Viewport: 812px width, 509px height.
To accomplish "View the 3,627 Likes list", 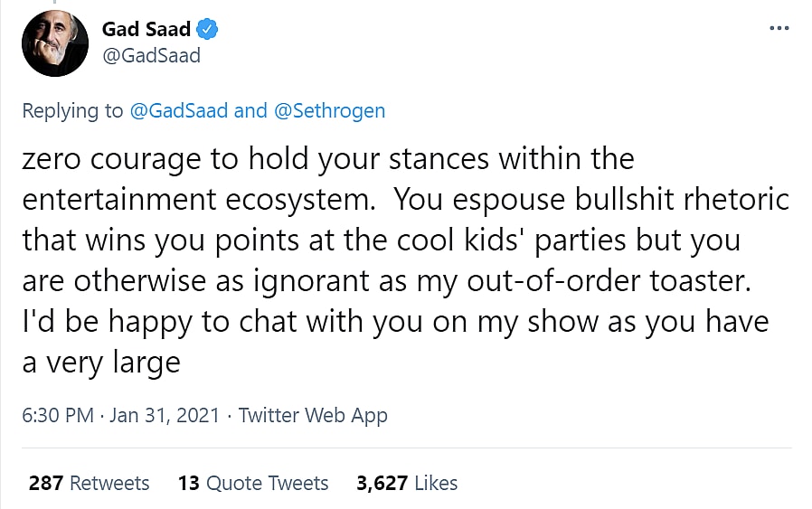I will (407, 483).
